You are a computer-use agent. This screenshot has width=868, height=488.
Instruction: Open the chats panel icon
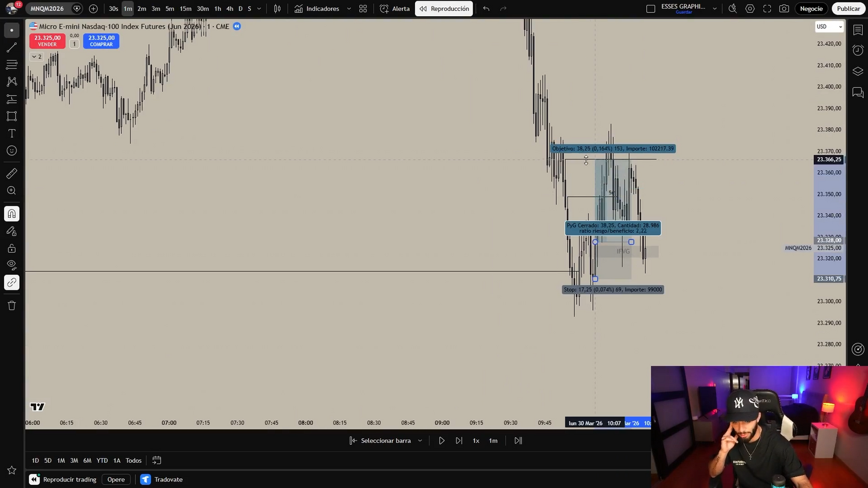pos(858,92)
